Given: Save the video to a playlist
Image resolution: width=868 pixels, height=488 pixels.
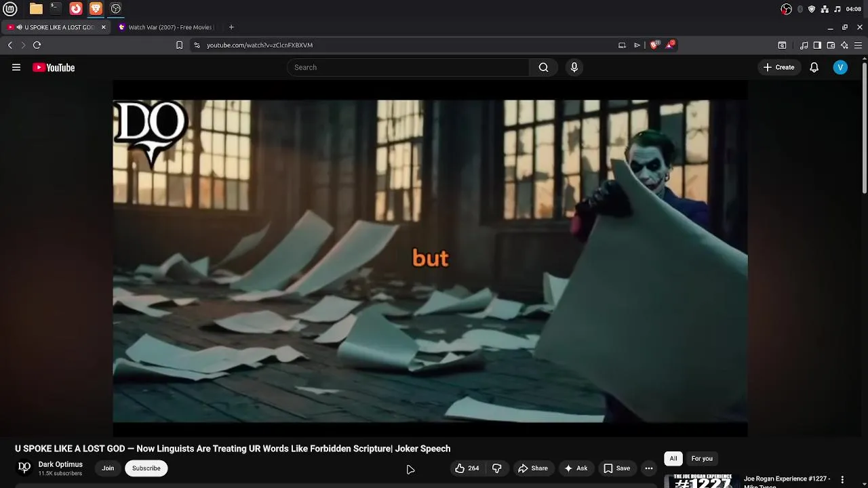Looking at the screenshot, I should click(617, 468).
